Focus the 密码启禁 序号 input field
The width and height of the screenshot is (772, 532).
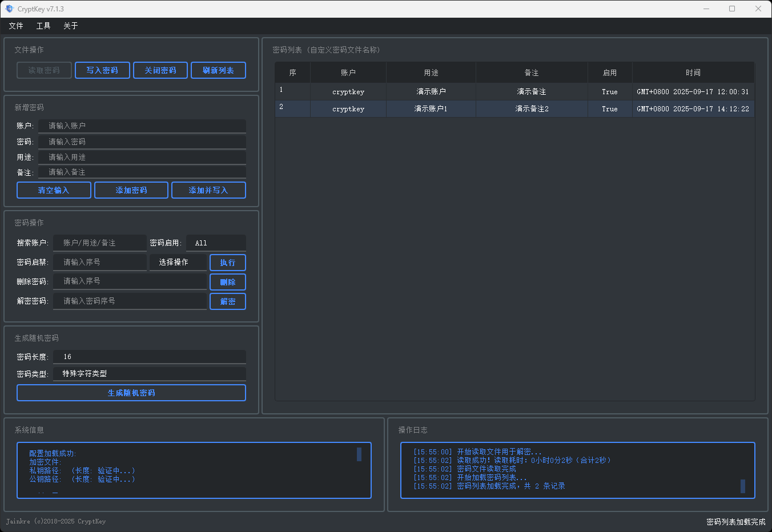pyautogui.click(x=100, y=263)
